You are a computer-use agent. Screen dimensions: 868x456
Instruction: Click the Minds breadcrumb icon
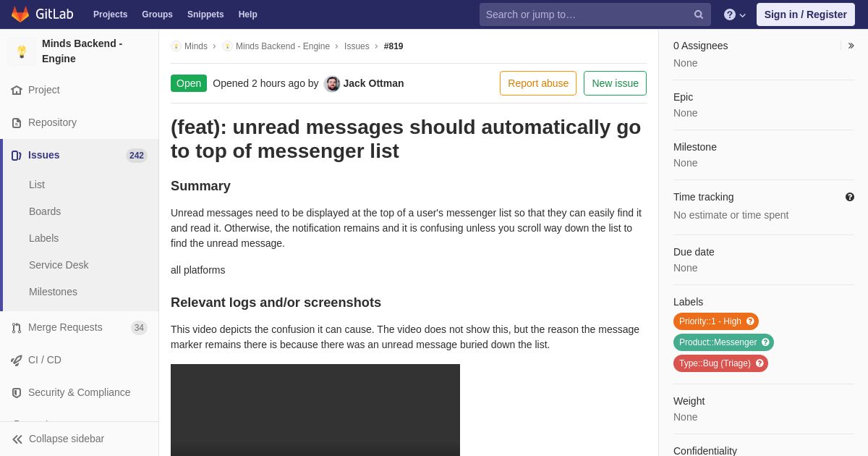[176, 46]
